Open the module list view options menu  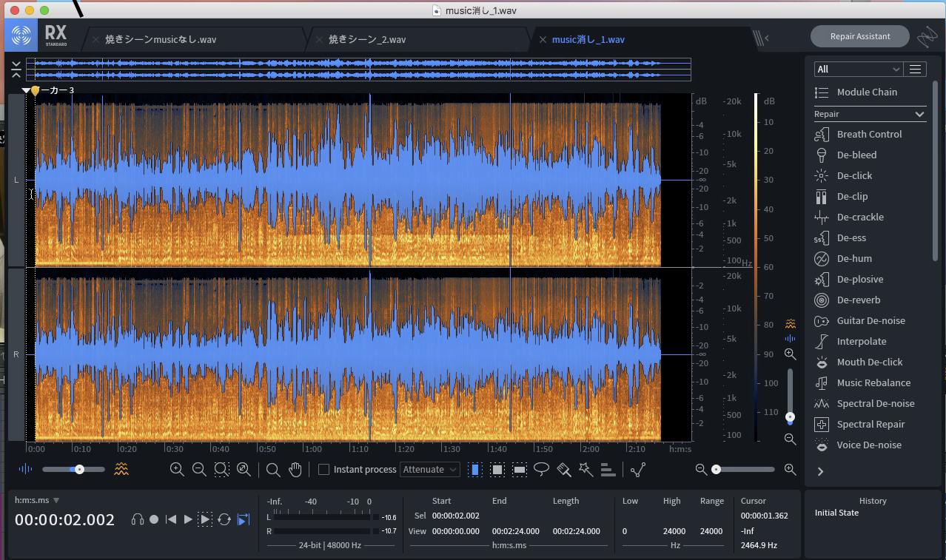[915, 69]
